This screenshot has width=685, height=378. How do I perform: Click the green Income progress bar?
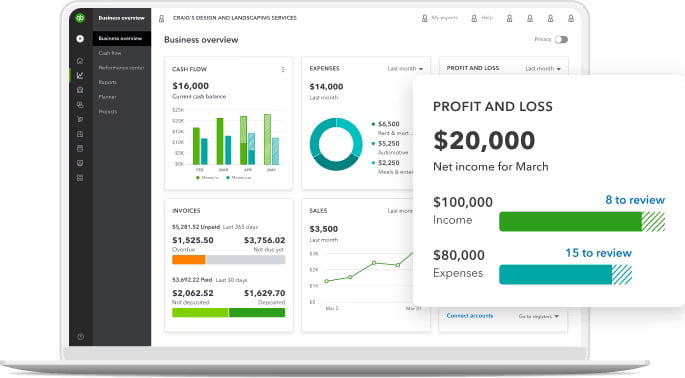tap(582, 222)
